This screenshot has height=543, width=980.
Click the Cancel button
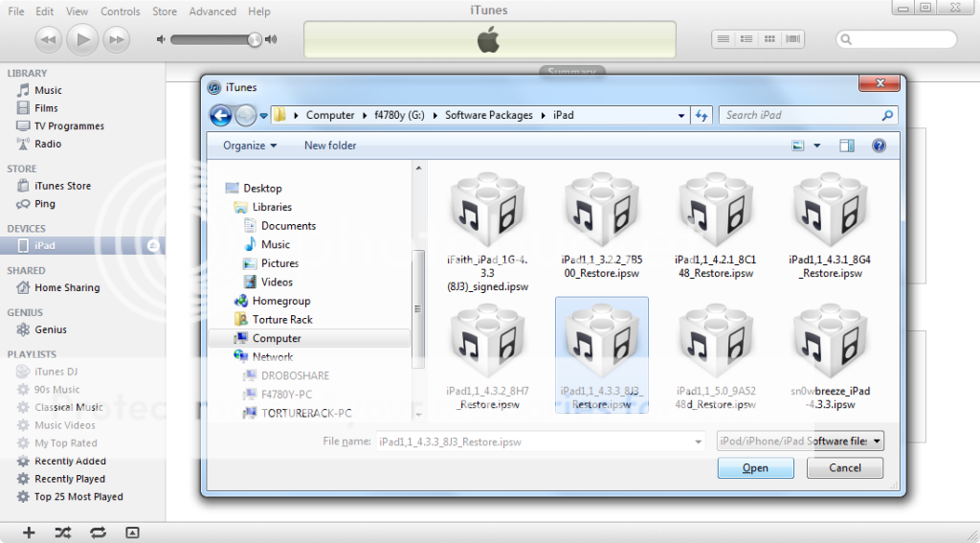[845, 468]
